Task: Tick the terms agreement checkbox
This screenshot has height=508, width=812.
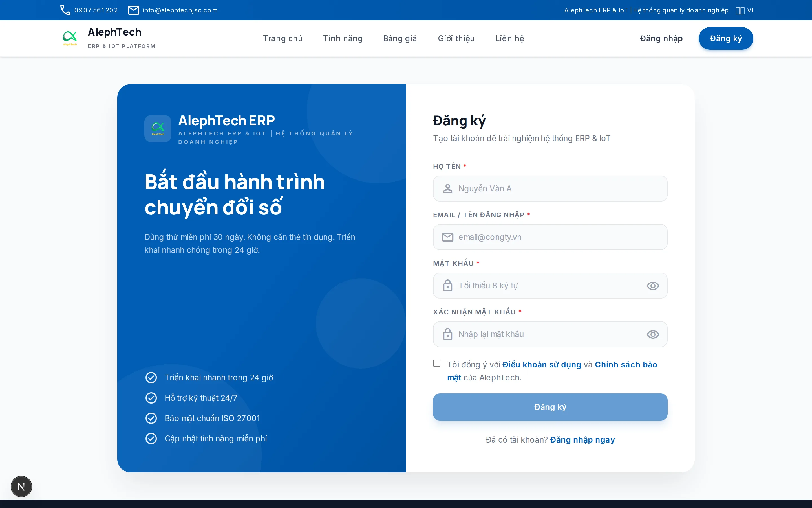Action: tap(436, 363)
